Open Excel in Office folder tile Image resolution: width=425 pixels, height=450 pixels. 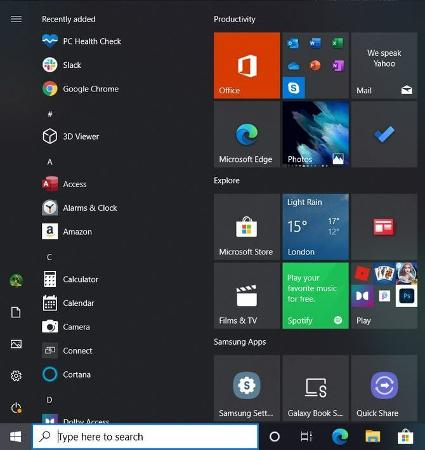pos(337,43)
